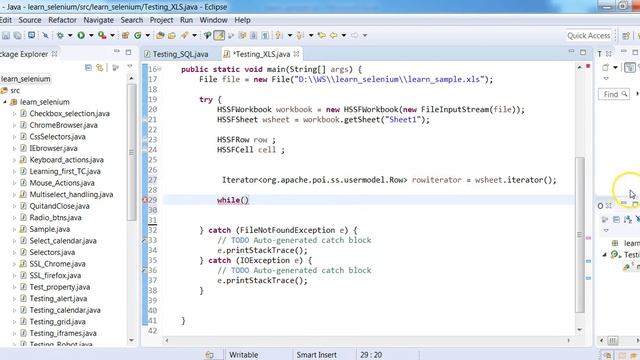
Task: Click the Quick Access search field
Action: (589, 36)
